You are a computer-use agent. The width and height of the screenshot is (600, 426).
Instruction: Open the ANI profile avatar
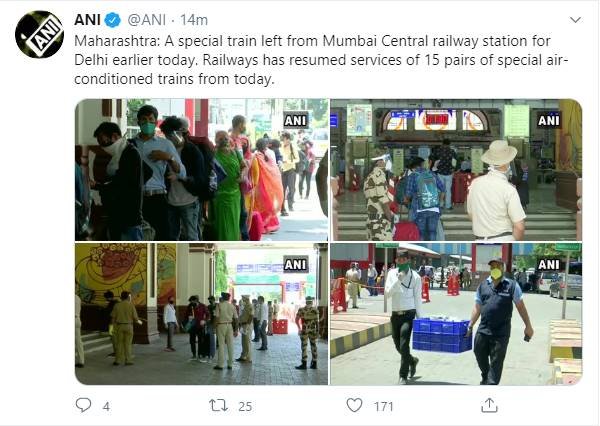click(x=39, y=34)
